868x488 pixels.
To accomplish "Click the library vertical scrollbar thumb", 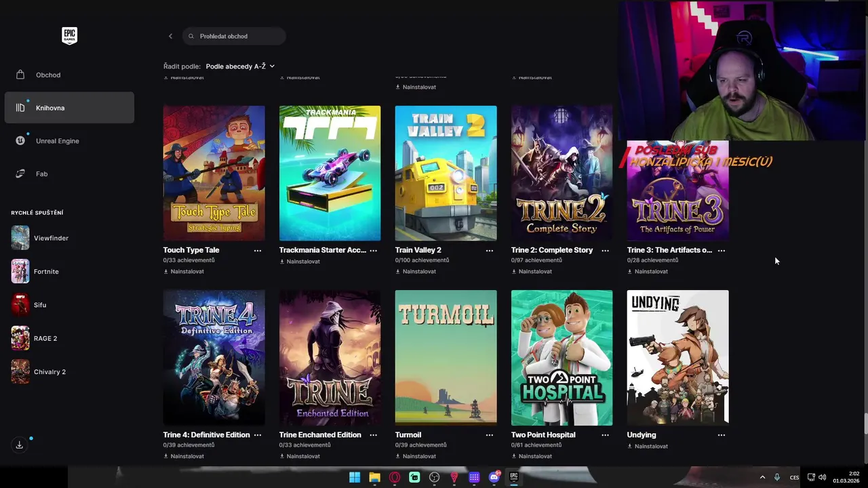I will (865, 424).
